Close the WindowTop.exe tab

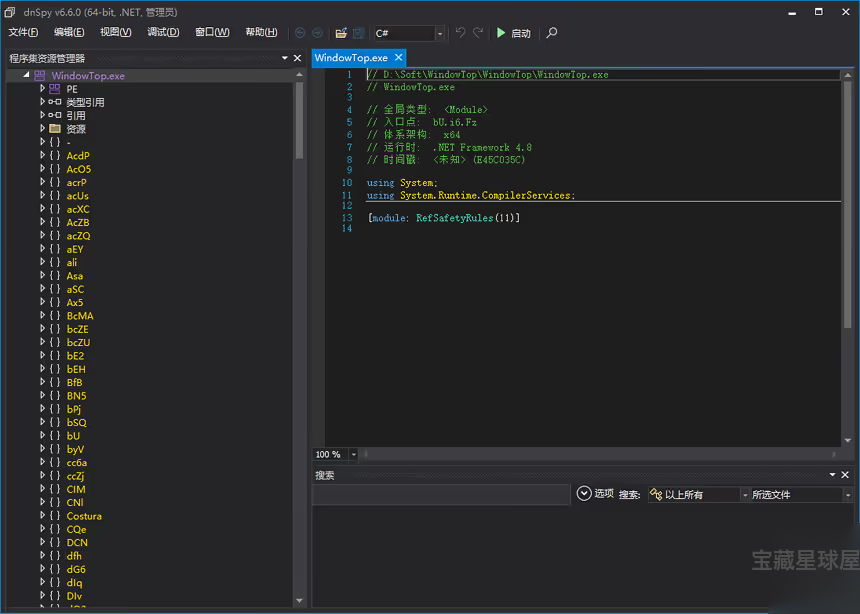399,57
